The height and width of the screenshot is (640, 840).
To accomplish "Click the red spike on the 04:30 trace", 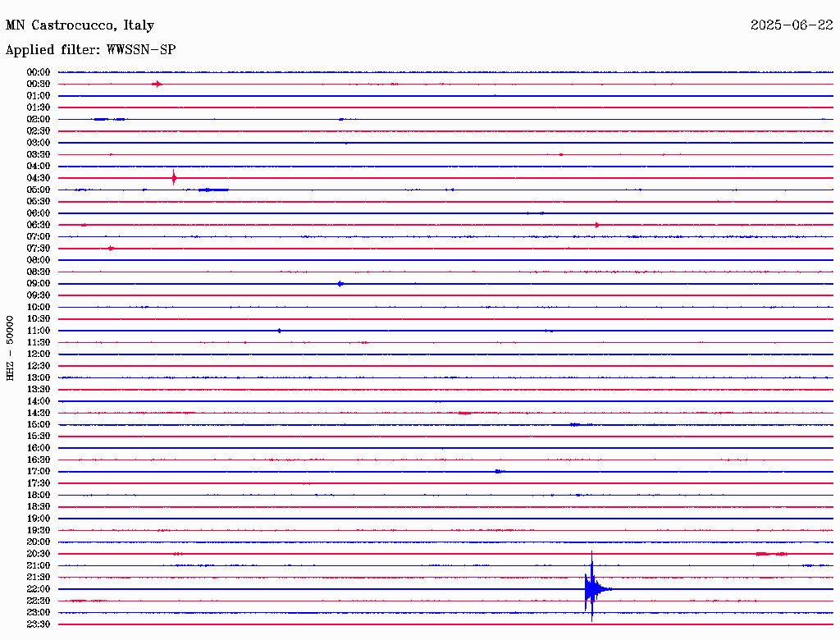I will [174, 177].
